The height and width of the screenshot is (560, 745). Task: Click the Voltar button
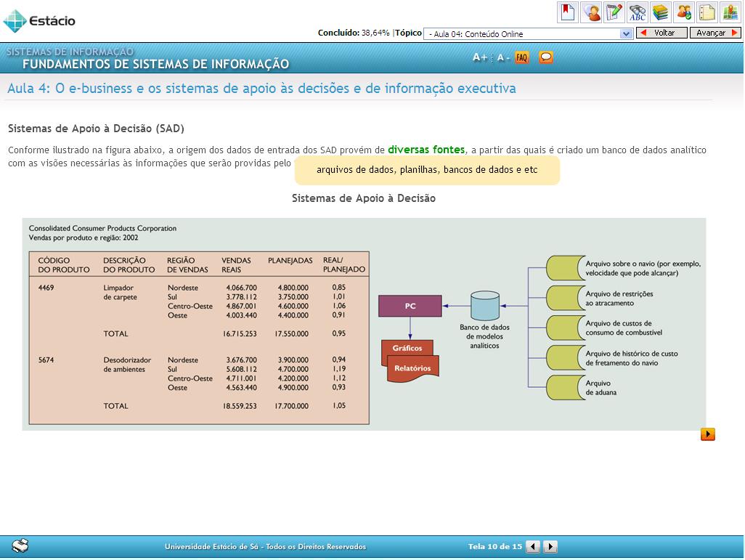coord(661,33)
